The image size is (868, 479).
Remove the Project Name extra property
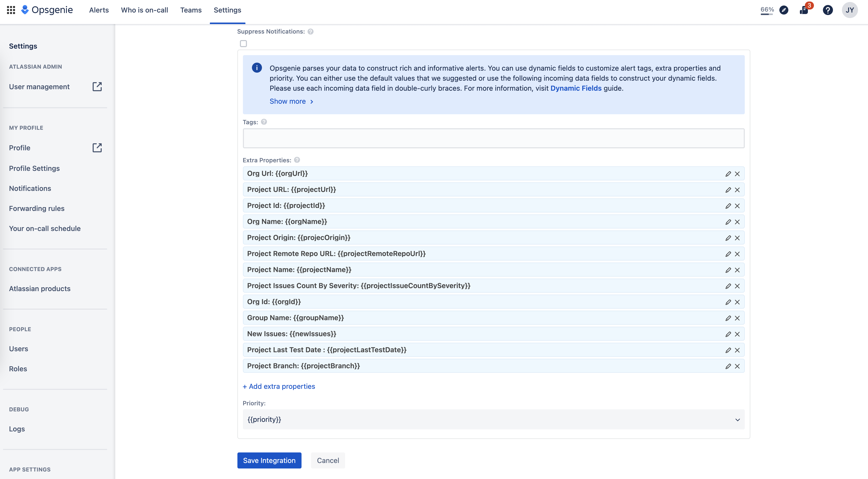pyautogui.click(x=737, y=270)
